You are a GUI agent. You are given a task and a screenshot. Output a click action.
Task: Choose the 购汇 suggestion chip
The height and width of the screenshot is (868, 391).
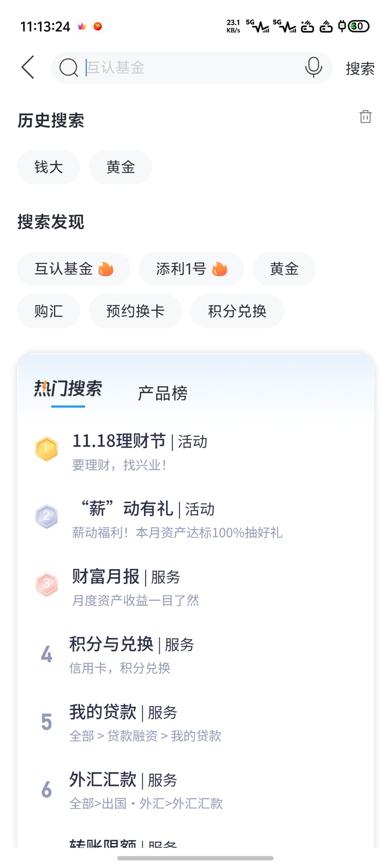coord(49,311)
